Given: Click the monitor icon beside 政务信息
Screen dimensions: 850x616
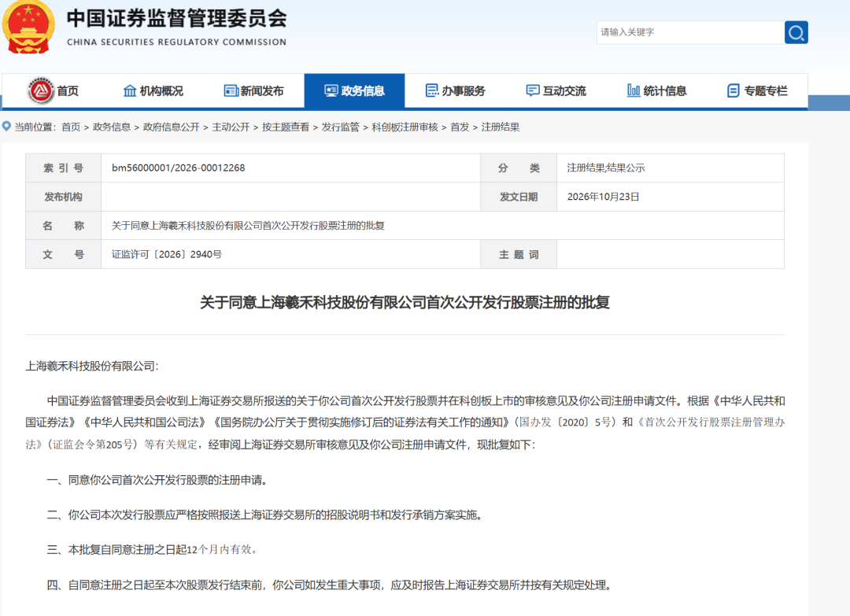Looking at the screenshot, I should click(331, 90).
